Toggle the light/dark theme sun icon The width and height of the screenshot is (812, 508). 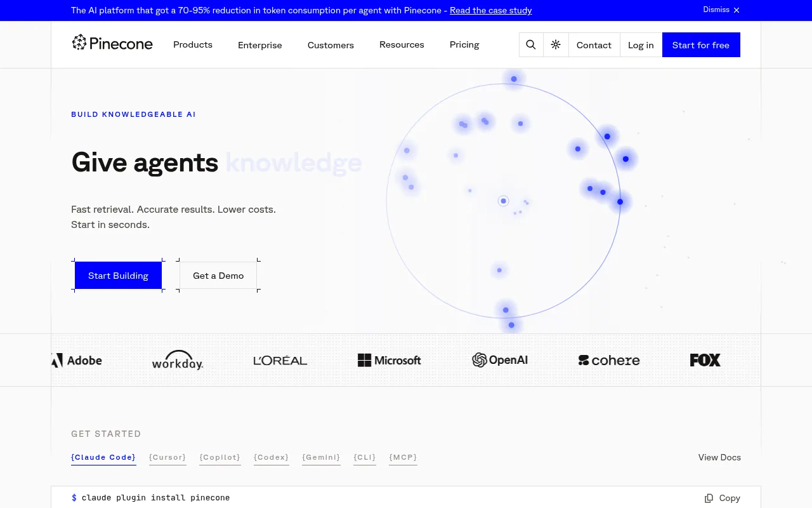pyautogui.click(x=556, y=45)
